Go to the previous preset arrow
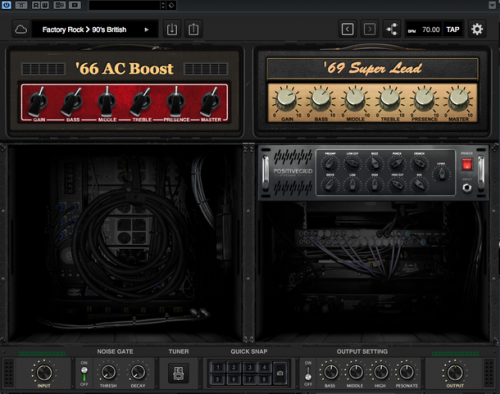 [347, 29]
